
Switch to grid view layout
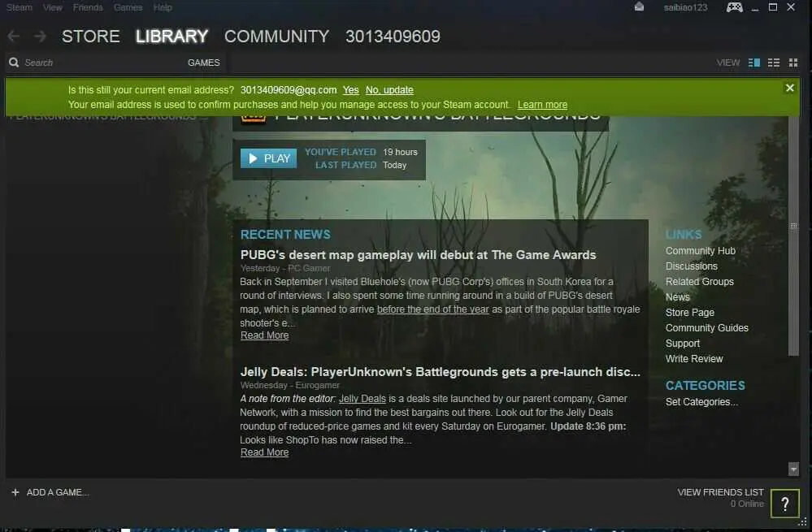pos(792,63)
